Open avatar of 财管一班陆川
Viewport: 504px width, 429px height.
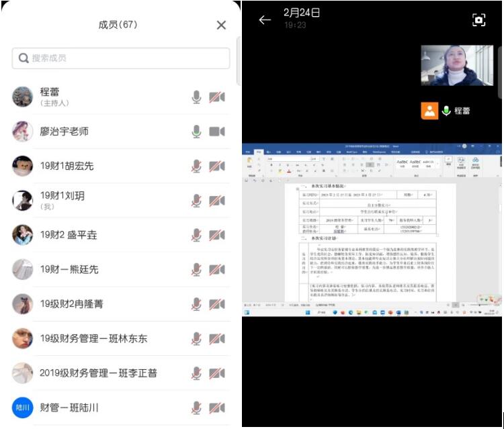[22, 408]
